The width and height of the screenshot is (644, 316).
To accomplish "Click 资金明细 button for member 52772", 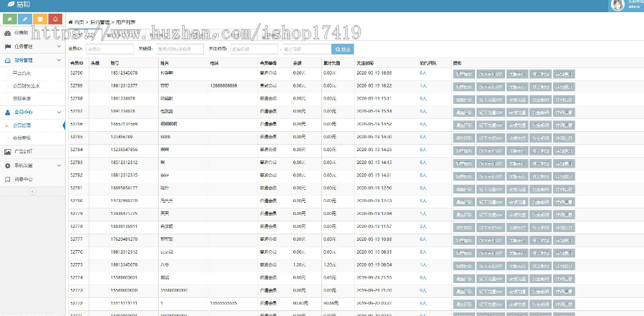I will coord(540,304).
